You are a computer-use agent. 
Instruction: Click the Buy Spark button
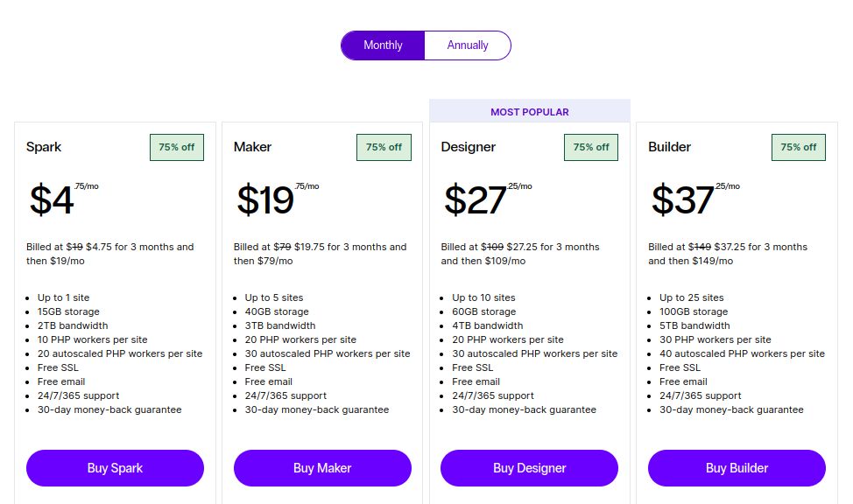(115, 468)
